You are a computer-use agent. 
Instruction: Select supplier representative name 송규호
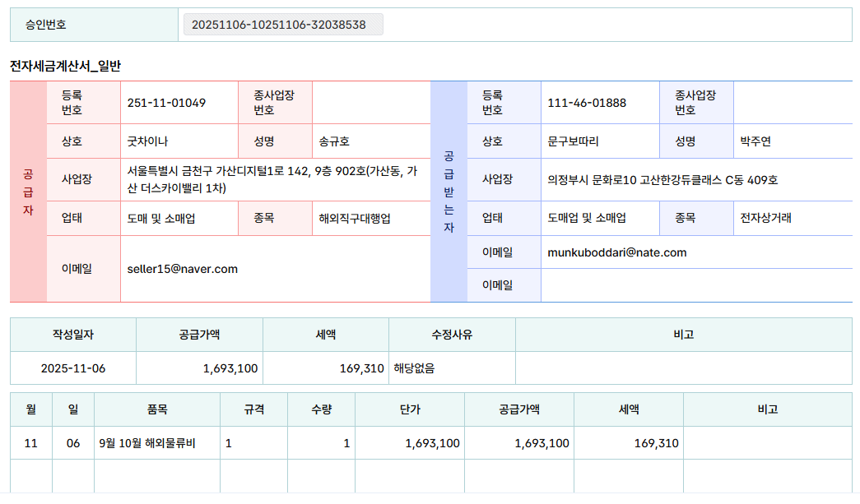pyautogui.click(x=334, y=141)
